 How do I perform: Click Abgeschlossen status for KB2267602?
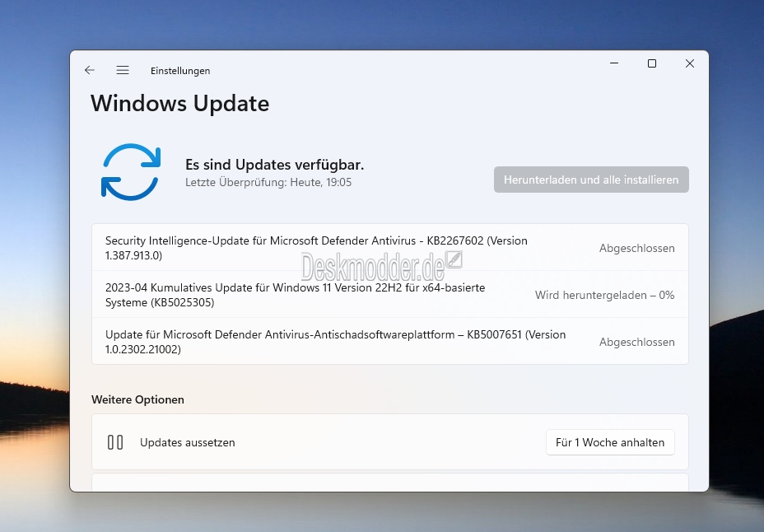(x=637, y=248)
